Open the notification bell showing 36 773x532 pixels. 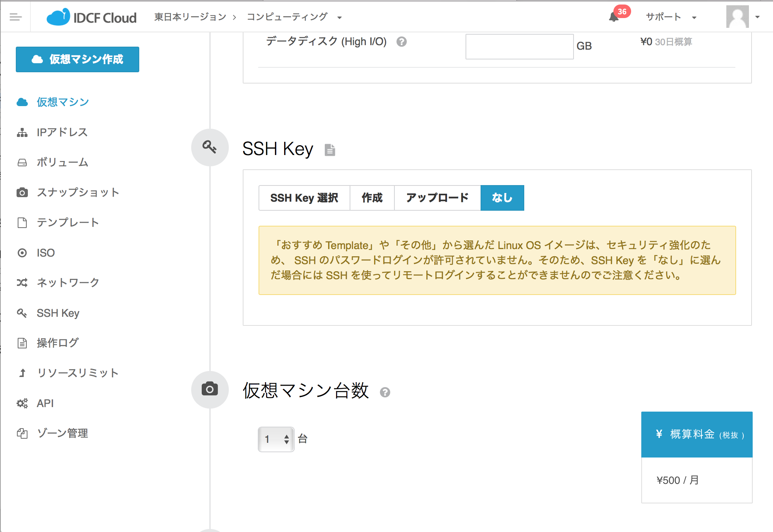coord(613,17)
